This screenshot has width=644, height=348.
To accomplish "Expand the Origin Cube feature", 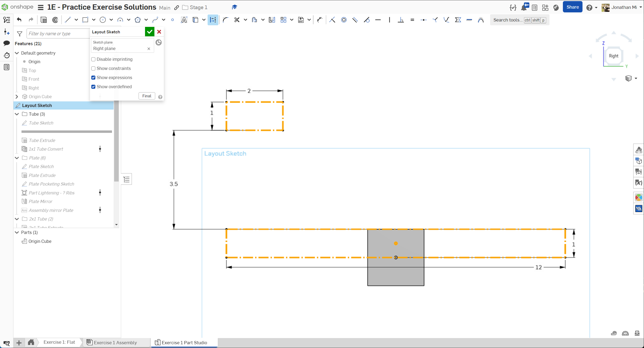I will (x=17, y=97).
